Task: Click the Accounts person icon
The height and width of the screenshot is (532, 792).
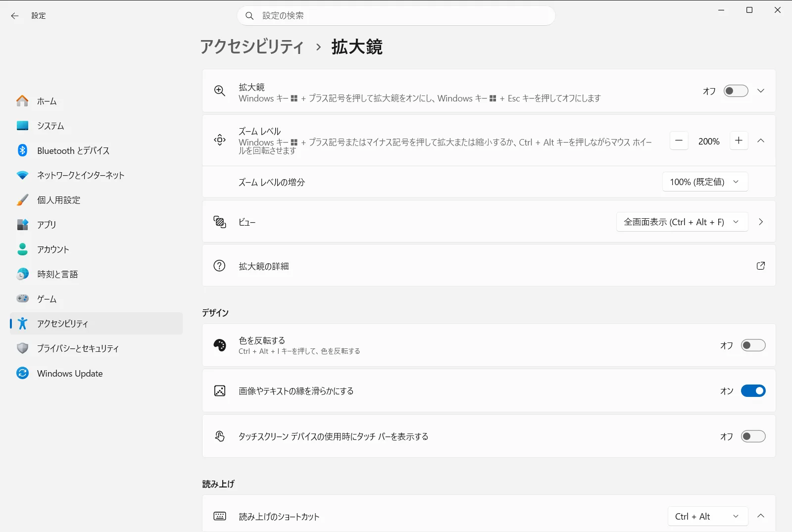Action: point(22,249)
